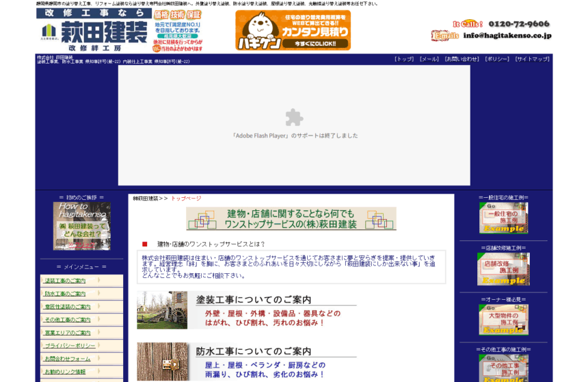588x382 pixels.
Task: Open the ハギケン カンタン見積り banner
Action: click(x=293, y=30)
